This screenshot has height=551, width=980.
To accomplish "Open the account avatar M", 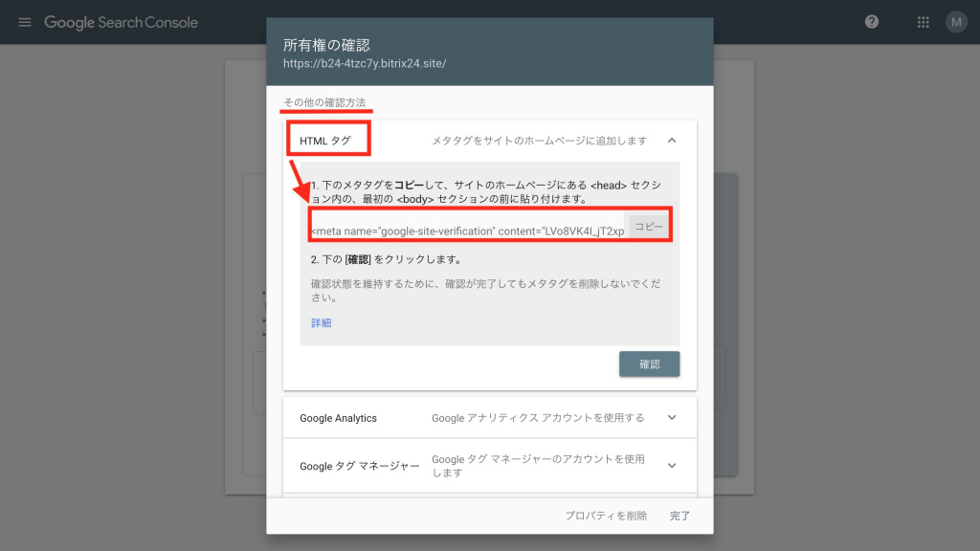I will coord(956,23).
